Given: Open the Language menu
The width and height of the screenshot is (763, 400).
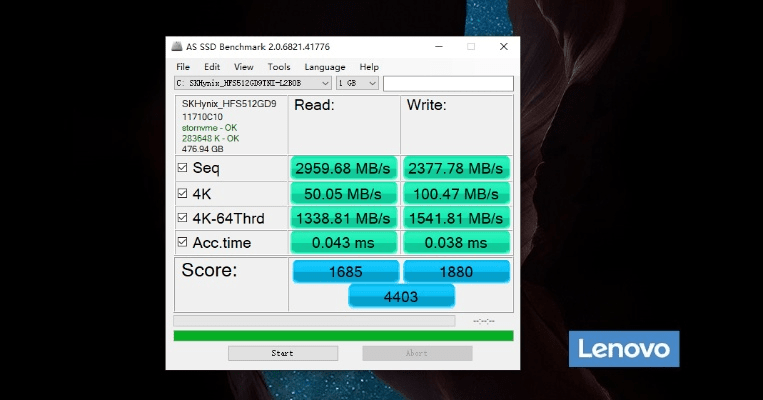Looking at the screenshot, I should pos(325,67).
